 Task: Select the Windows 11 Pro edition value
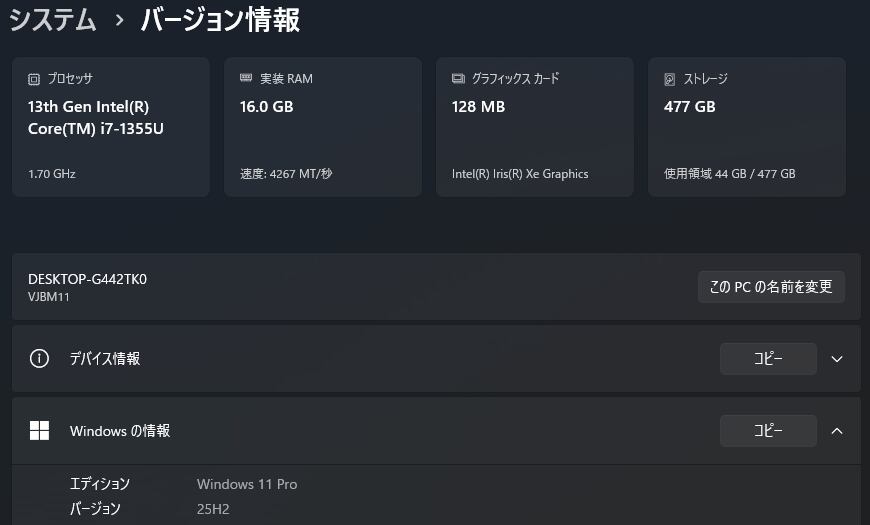click(247, 484)
